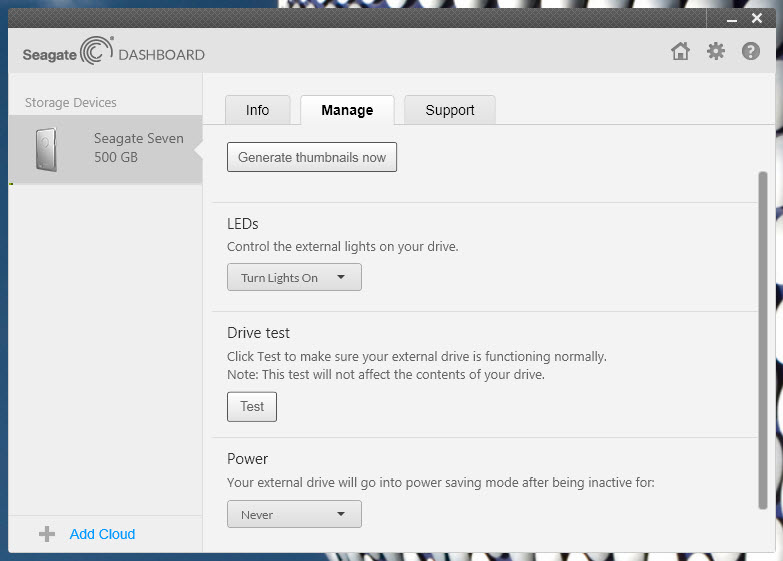The width and height of the screenshot is (783, 561).
Task: Open settings via the gear icon
Action: (716, 51)
